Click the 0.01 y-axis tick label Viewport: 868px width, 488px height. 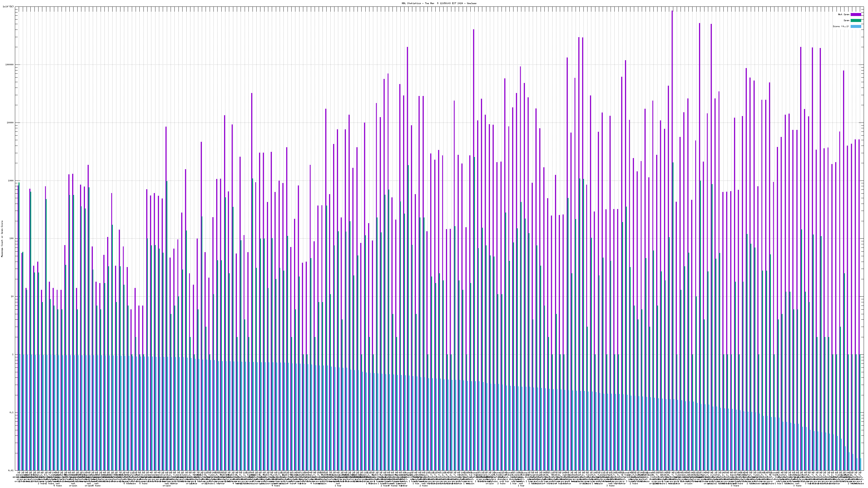click(11, 470)
